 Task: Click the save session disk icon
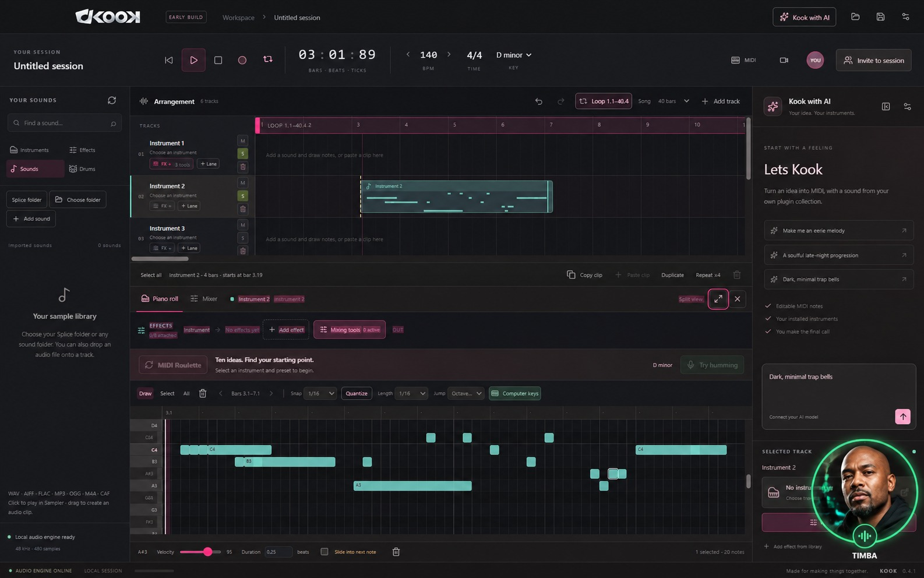(x=880, y=17)
